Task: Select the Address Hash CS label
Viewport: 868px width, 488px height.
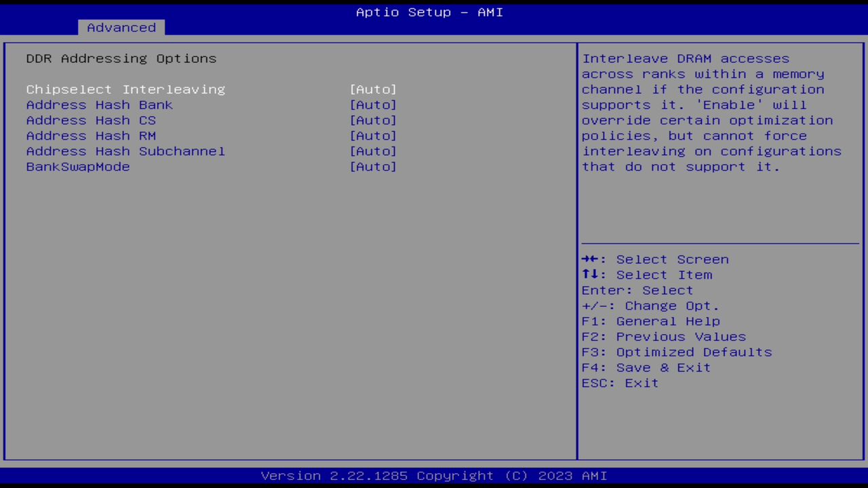Action: coord(91,121)
